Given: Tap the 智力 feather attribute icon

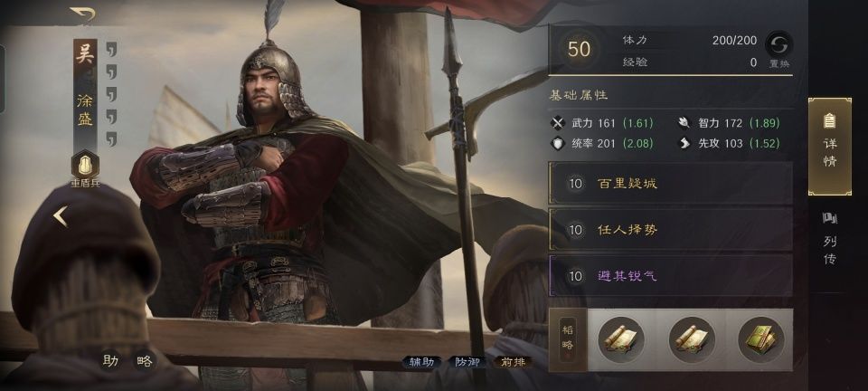Looking at the screenshot, I should 684,123.
